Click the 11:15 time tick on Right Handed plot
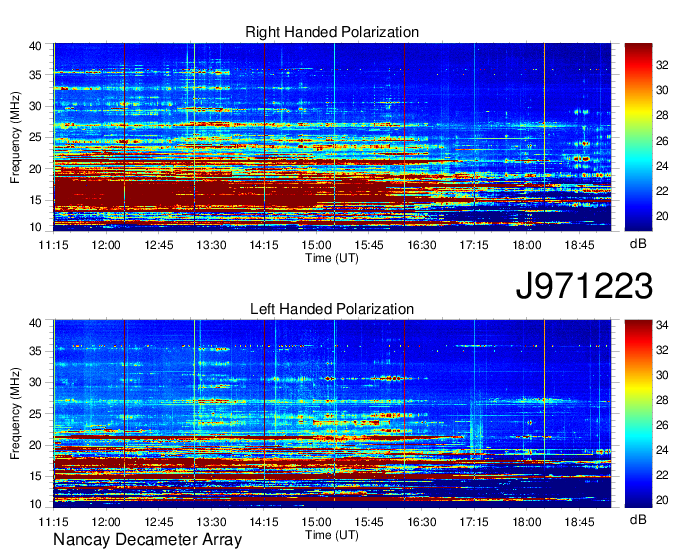The image size is (680, 552). tap(53, 245)
